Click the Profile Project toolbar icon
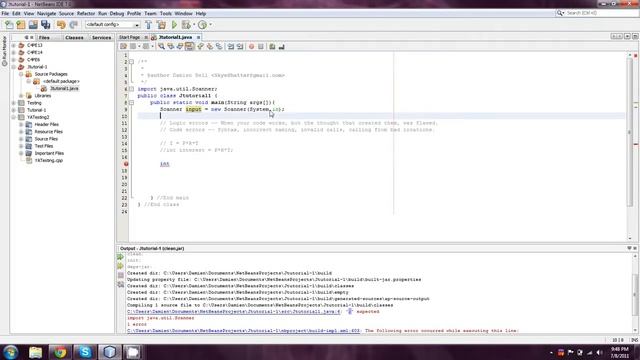 click(202, 25)
